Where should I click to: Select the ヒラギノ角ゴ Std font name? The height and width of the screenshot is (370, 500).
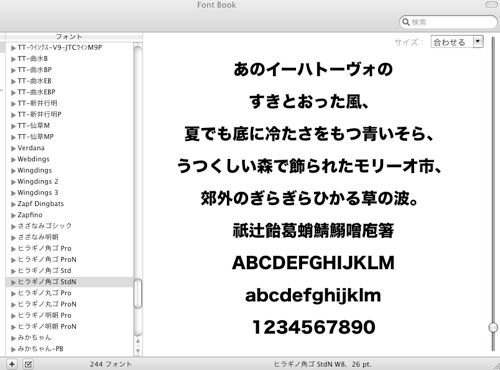[44, 271]
